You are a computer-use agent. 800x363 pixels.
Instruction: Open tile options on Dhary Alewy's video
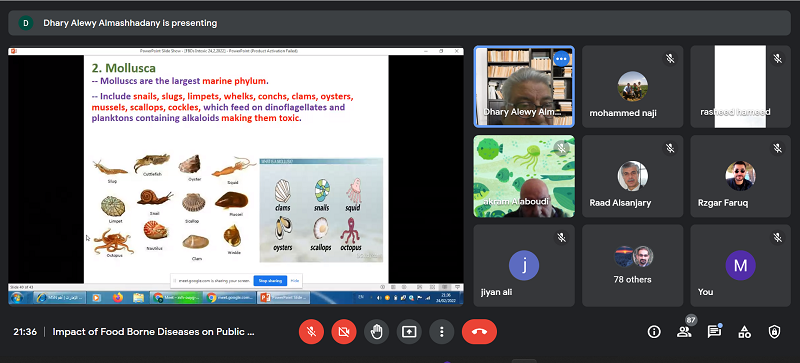[561, 59]
